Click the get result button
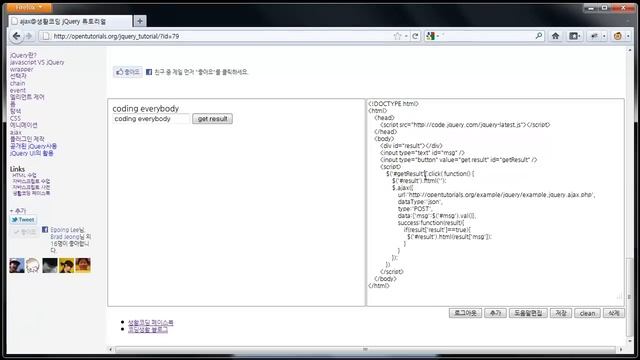The image size is (640, 360). coord(212,119)
